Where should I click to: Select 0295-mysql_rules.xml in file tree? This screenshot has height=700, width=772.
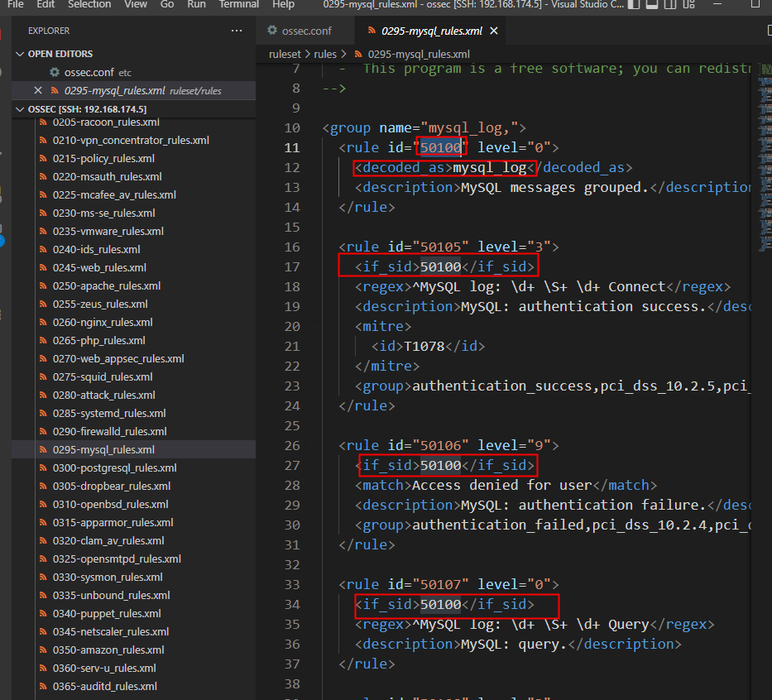pyautogui.click(x=133, y=450)
